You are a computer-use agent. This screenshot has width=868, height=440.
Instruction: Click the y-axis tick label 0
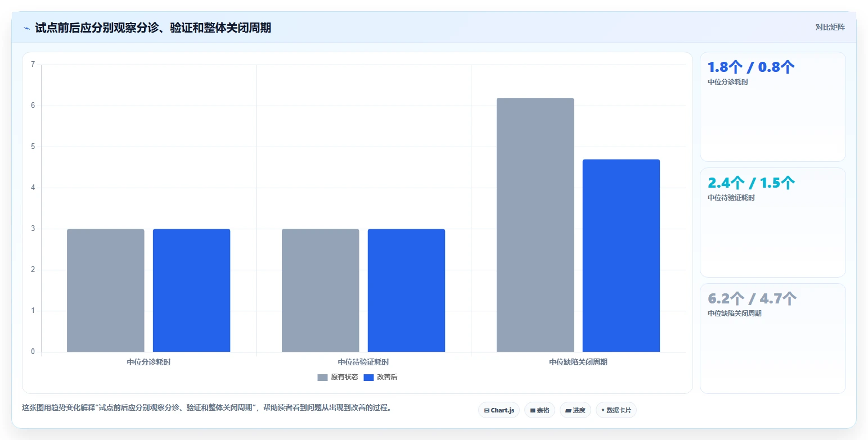click(x=33, y=352)
